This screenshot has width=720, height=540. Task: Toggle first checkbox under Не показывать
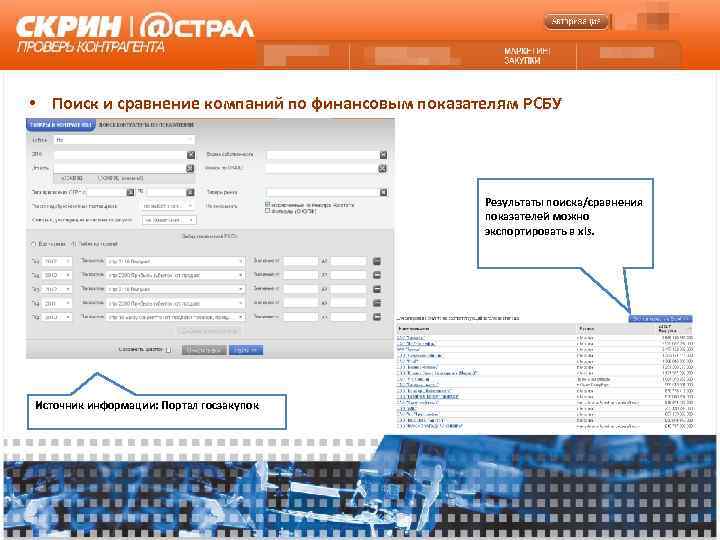267,204
